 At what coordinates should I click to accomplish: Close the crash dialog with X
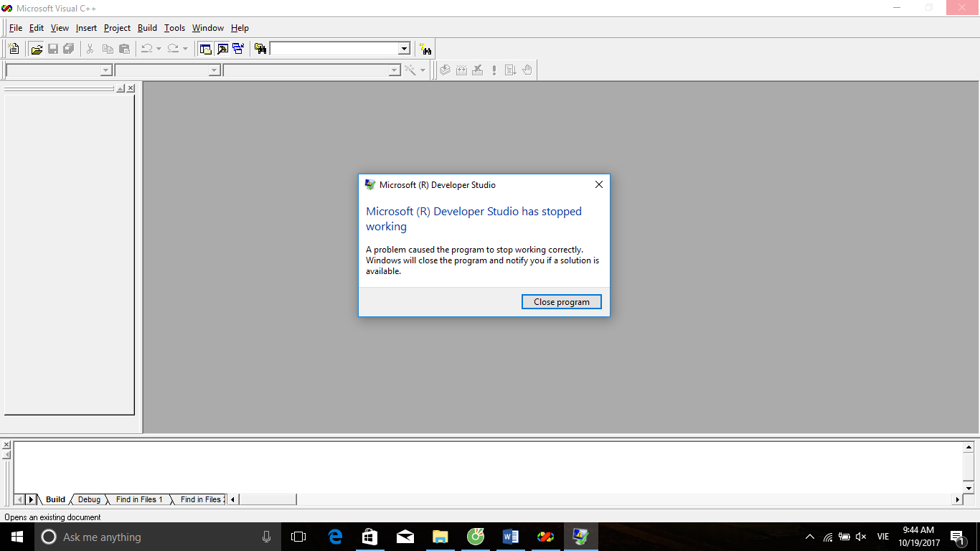599,184
